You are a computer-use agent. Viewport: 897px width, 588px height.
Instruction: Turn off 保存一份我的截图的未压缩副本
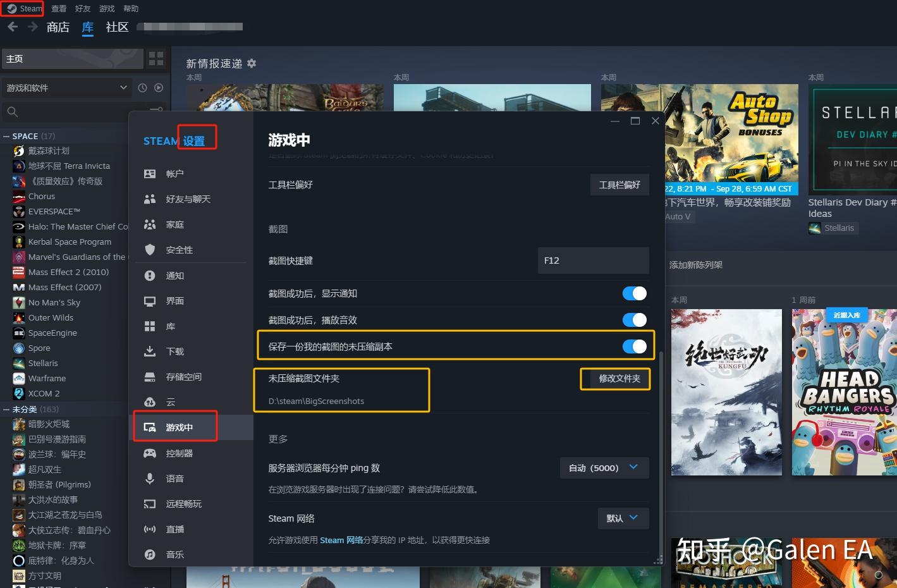tap(633, 346)
